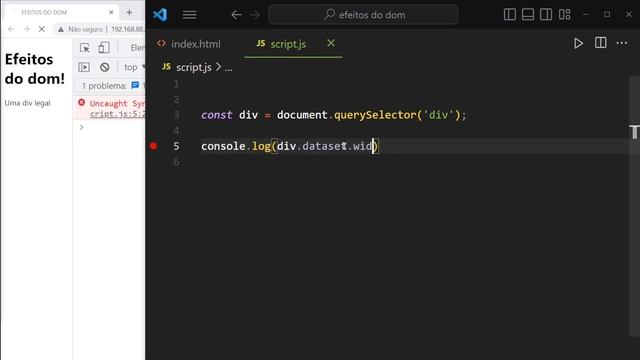Click the VS Code logo icon
The image size is (640, 360).
pos(160,15)
